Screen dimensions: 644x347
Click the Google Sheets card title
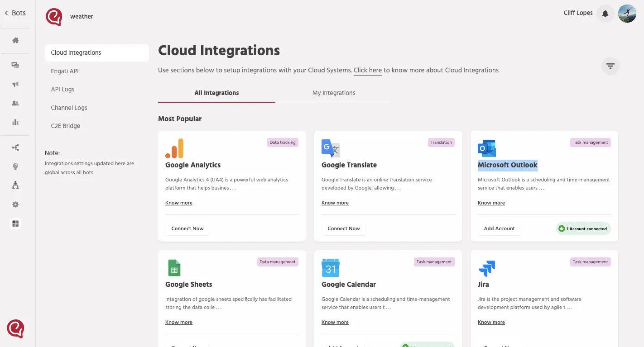(189, 285)
